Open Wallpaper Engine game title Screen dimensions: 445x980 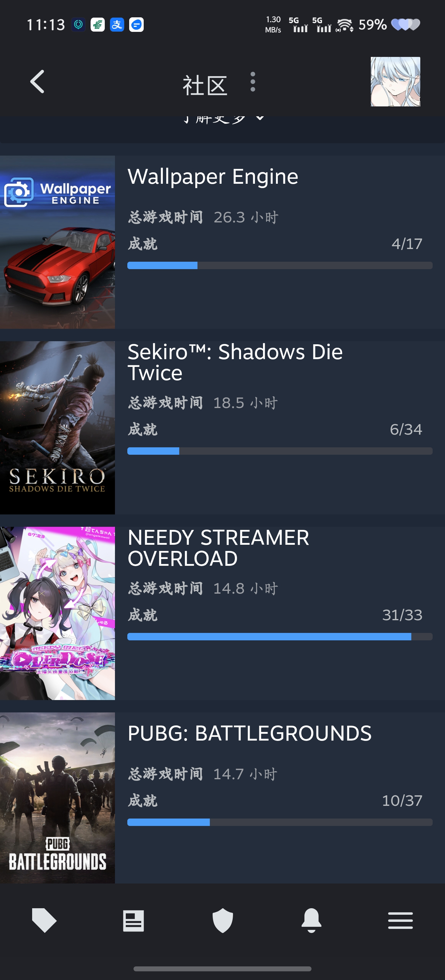[213, 177]
